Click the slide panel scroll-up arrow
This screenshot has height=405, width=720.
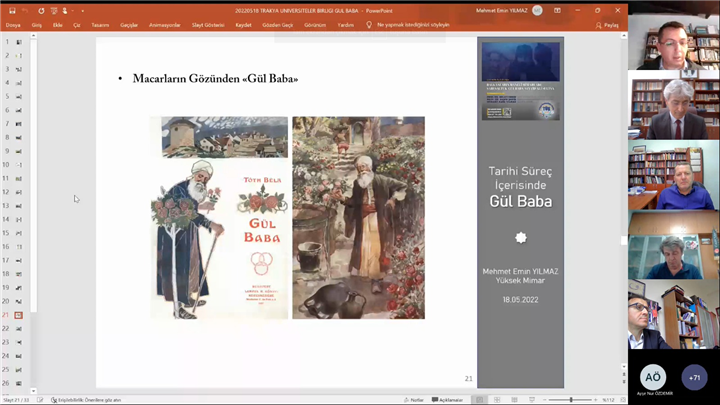(34, 36)
